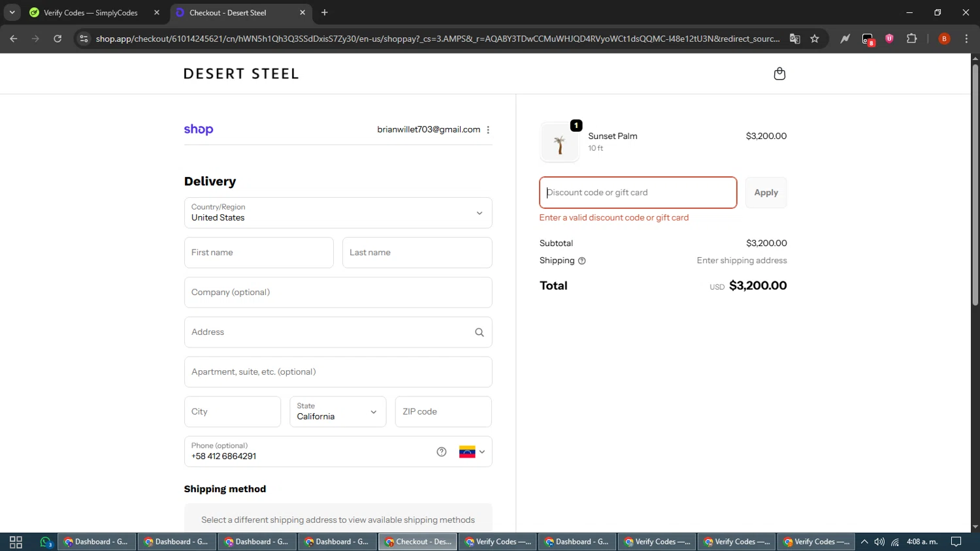Click the page vertical scrollbar thumb
The height and width of the screenshot is (551, 980).
pos(975,185)
